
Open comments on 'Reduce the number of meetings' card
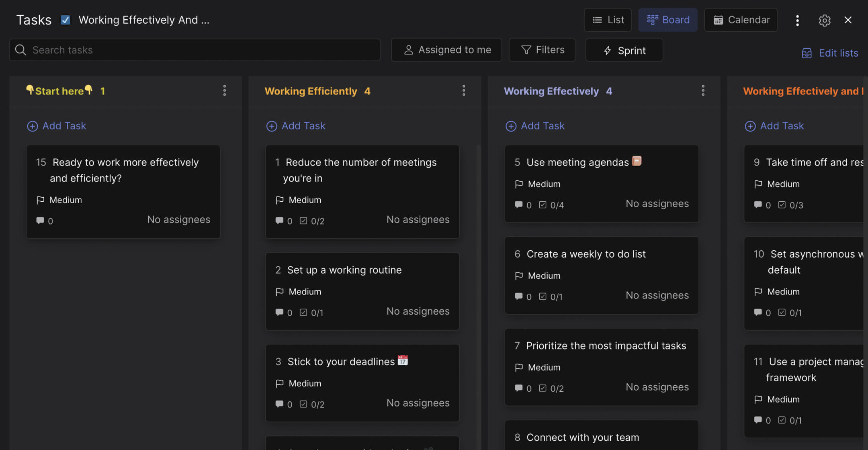point(279,221)
